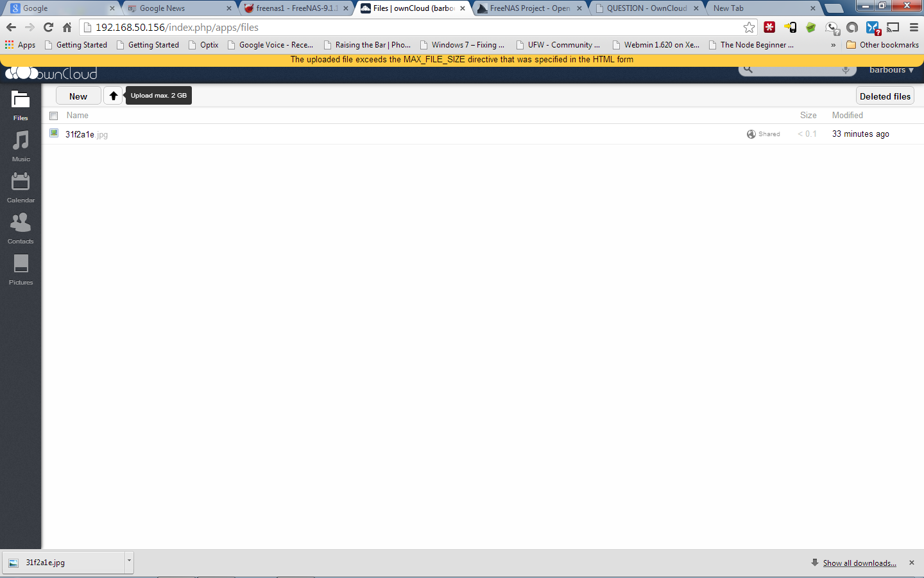Show more bookmarks with the chevron

[833, 45]
